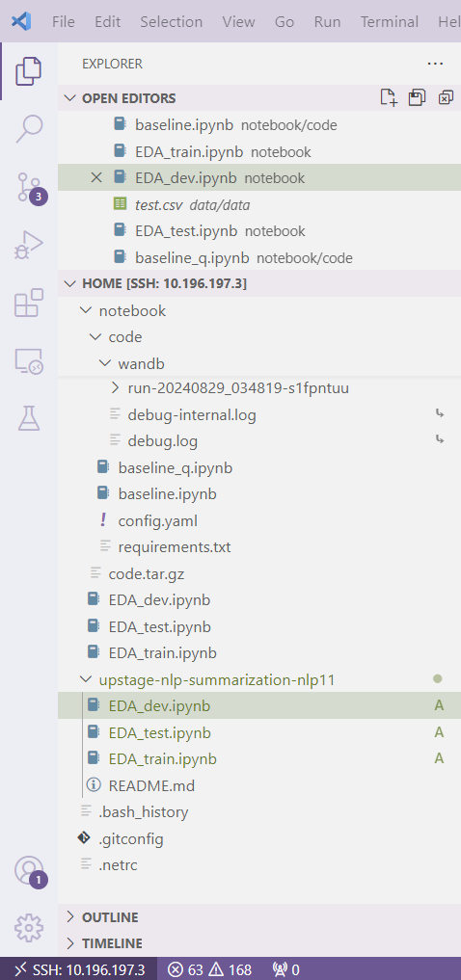Image resolution: width=461 pixels, height=980 pixels.
Task: Click the .gitconfig file icon
Action: [x=84, y=838]
